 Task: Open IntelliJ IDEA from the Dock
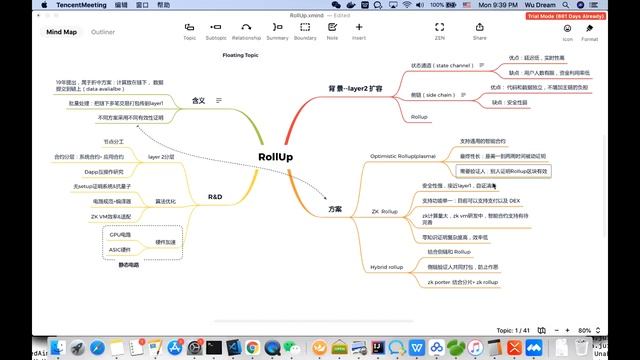[x=378, y=348]
